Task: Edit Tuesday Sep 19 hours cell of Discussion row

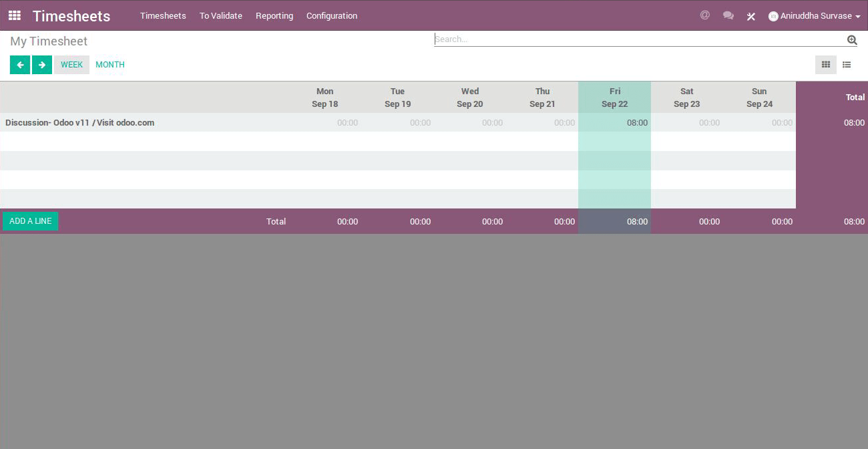Action: [x=397, y=123]
